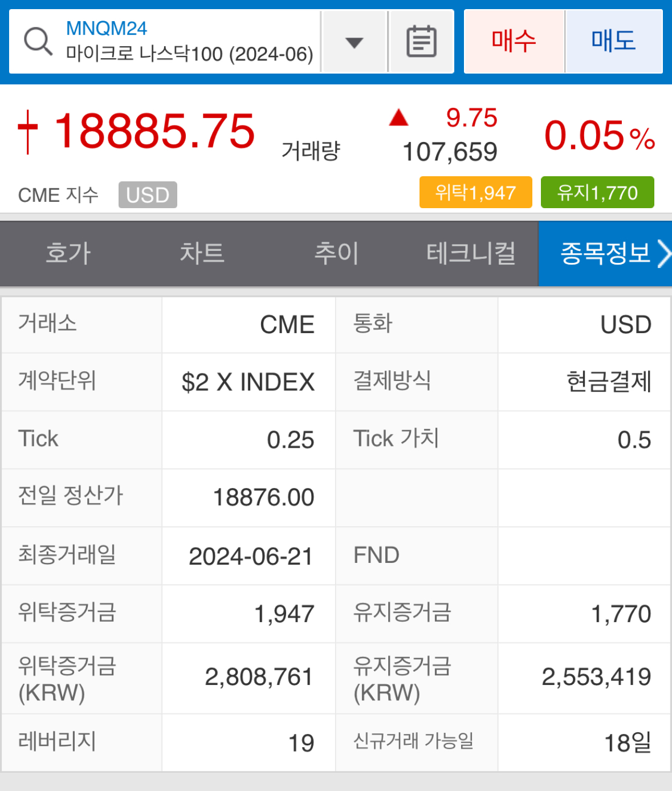Tap the Tick 가치 value 0.5
This screenshot has height=791, width=672.
click(634, 440)
